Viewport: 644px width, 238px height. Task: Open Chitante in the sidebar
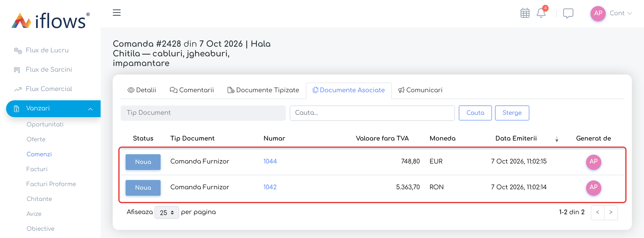pyautogui.click(x=39, y=199)
